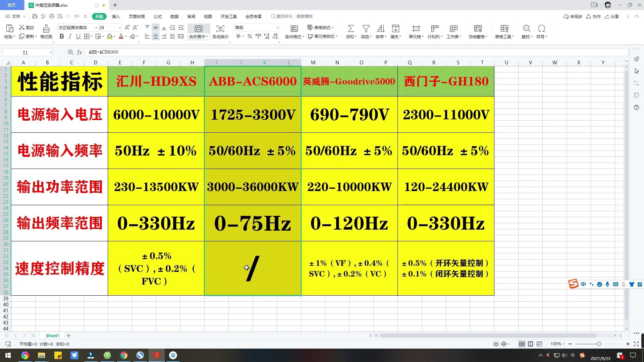Click the font color red A swatch
The width and height of the screenshot is (644, 362).
(x=121, y=37)
